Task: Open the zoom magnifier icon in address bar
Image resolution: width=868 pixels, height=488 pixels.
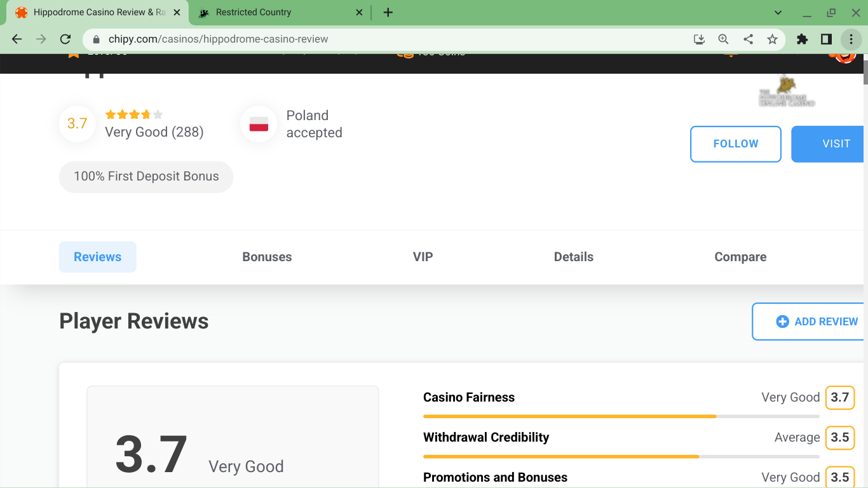Action: 723,39
